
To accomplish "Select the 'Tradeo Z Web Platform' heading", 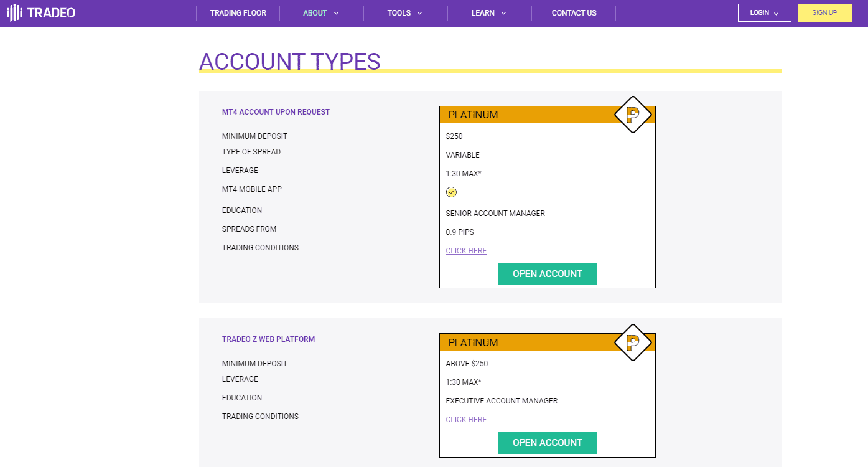I will tap(268, 339).
